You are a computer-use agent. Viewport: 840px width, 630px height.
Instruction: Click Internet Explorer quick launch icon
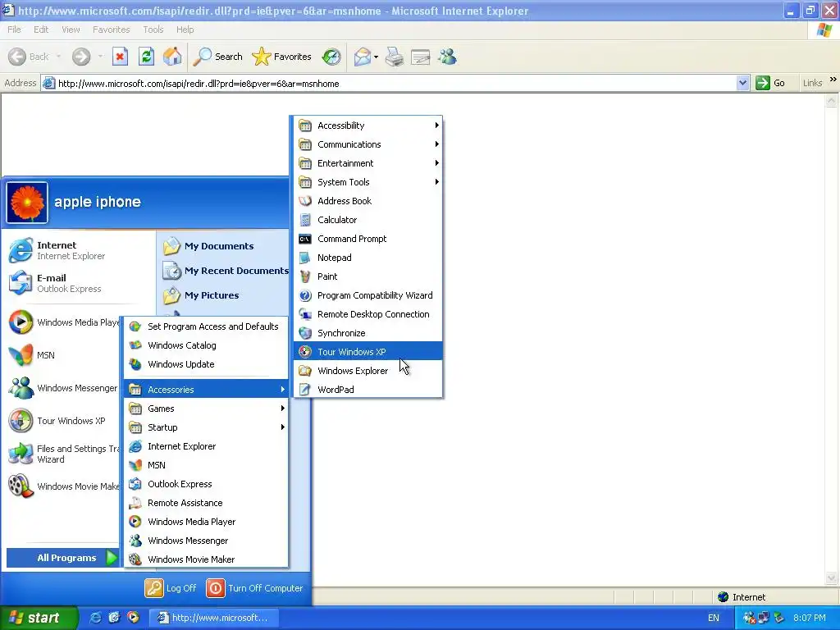pos(95,618)
